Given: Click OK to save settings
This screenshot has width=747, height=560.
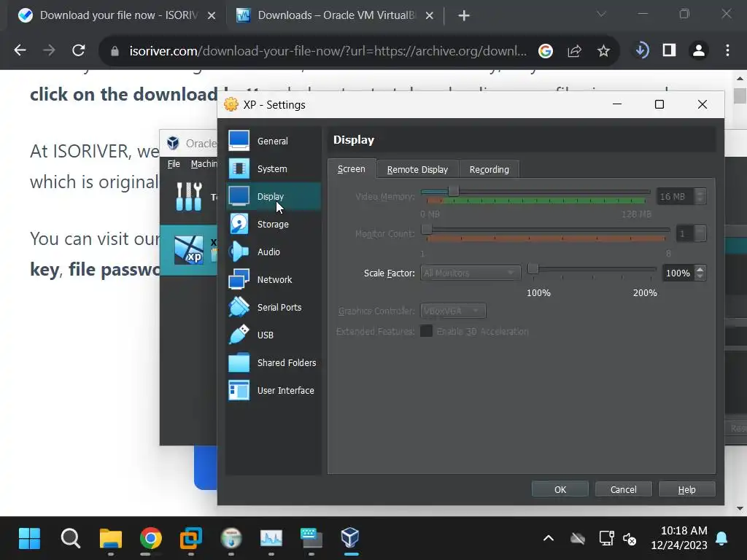Looking at the screenshot, I should coord(560,489).
